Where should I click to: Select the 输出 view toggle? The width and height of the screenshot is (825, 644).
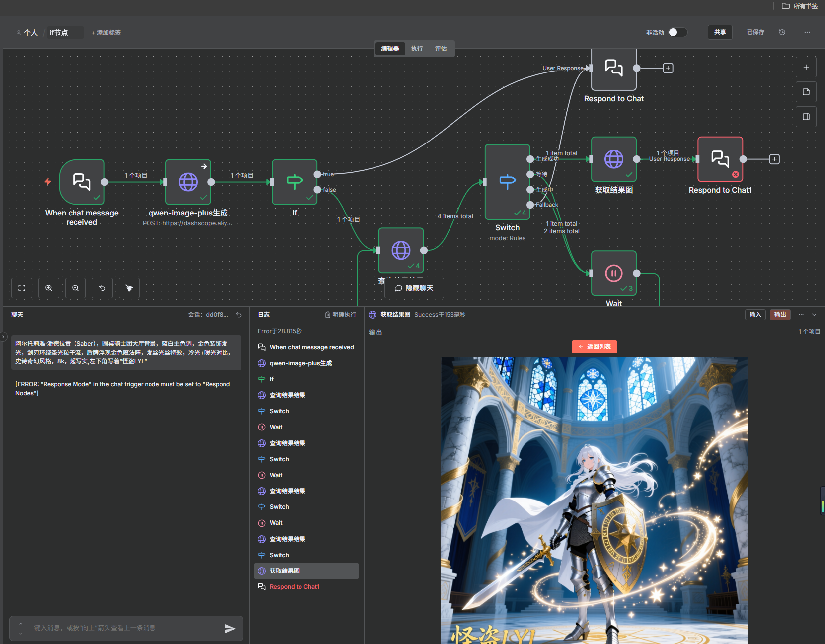780,315
